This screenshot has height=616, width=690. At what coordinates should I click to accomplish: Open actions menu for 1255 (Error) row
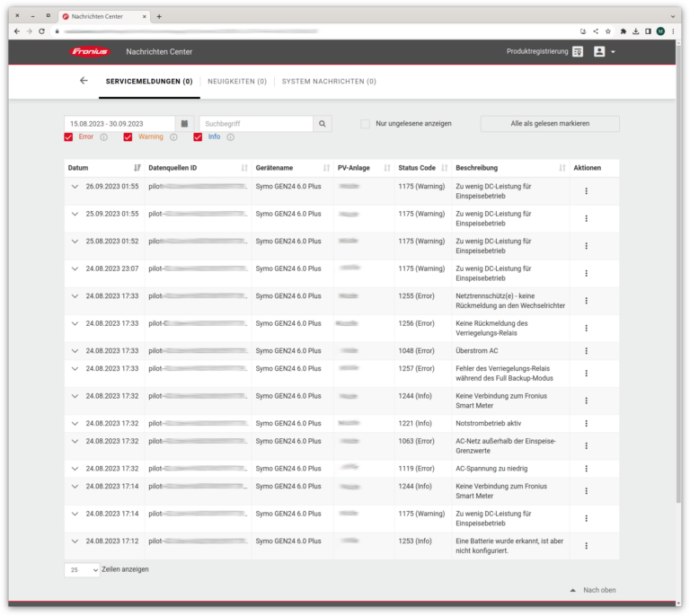(586, 301)
